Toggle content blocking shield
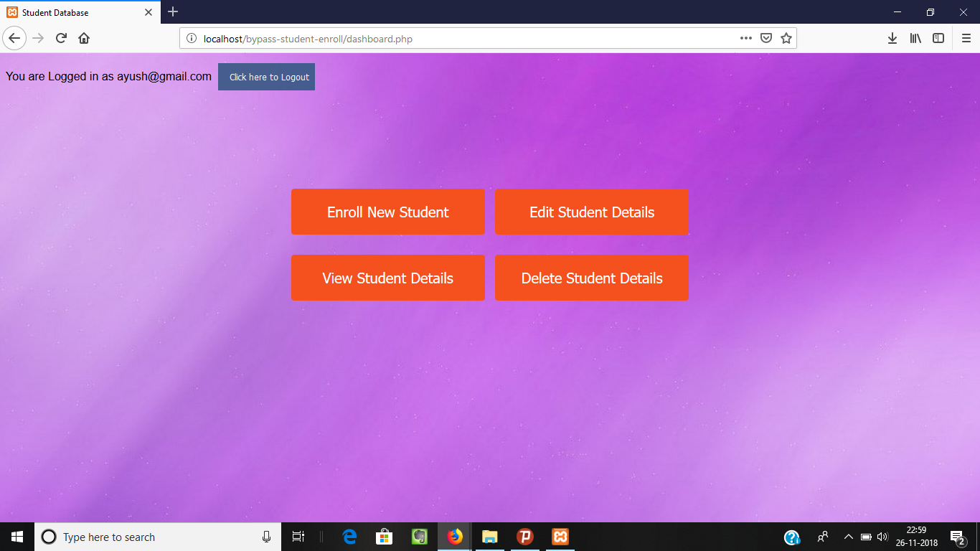Screen dimensions: 980x551 (766, 38)
